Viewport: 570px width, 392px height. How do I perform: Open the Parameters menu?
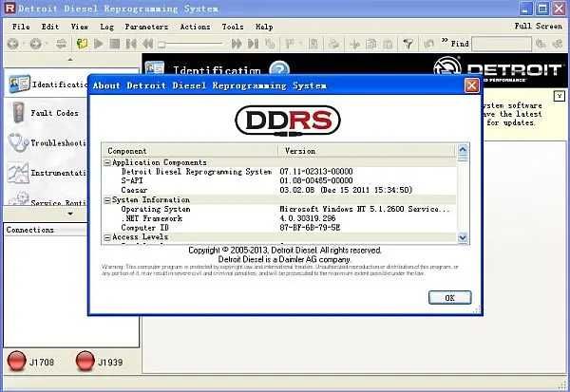click(x=146, y=27)
